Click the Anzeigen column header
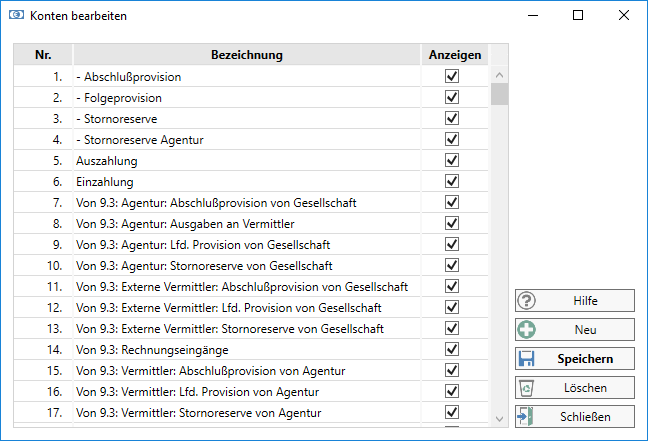 point(454,55)
